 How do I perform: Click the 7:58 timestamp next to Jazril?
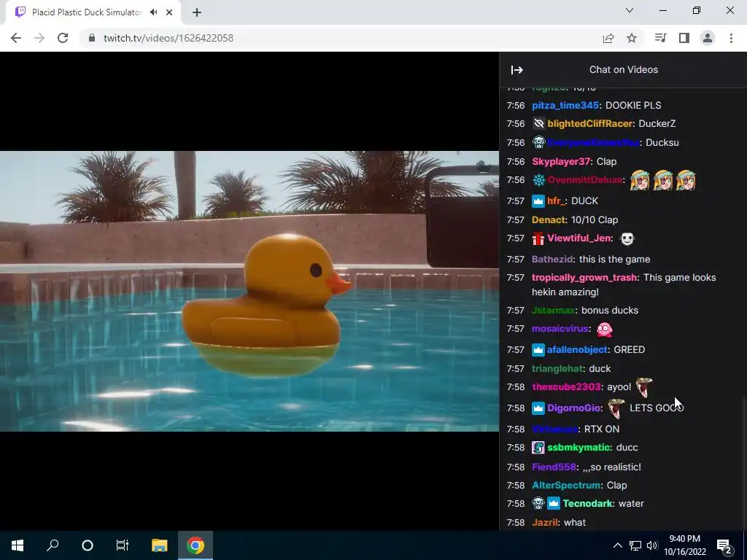pos(516,522)
